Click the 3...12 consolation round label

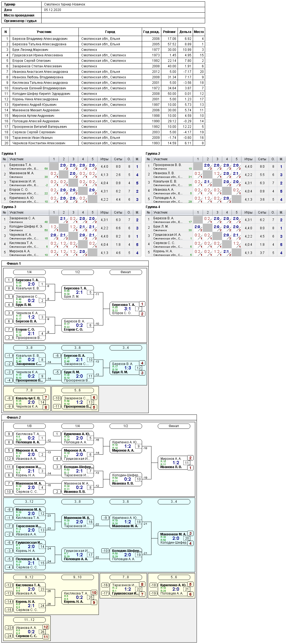tap(29, 502)
